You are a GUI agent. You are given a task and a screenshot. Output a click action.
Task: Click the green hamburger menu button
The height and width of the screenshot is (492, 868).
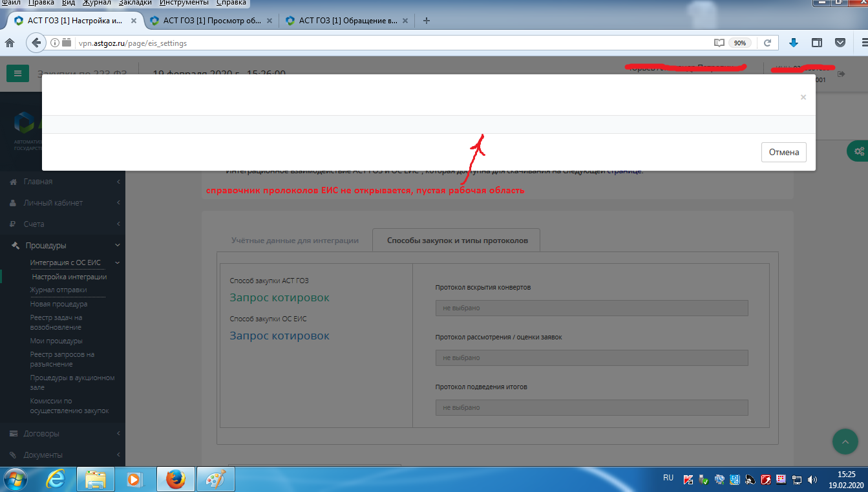click(x=17, y=73)
